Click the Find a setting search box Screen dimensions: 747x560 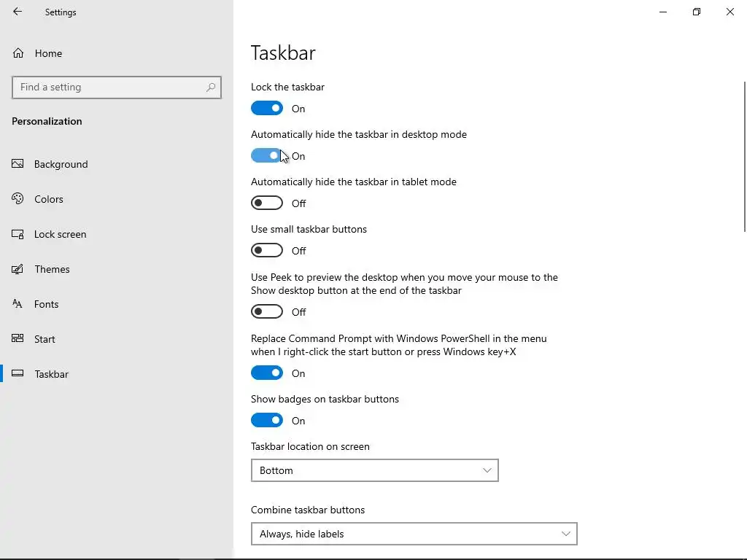109,87
